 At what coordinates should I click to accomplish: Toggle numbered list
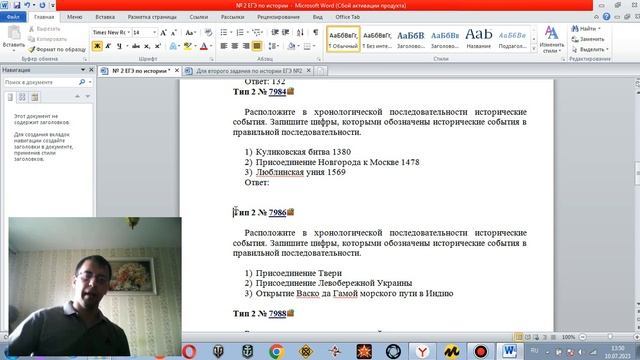tap(240, 32)
